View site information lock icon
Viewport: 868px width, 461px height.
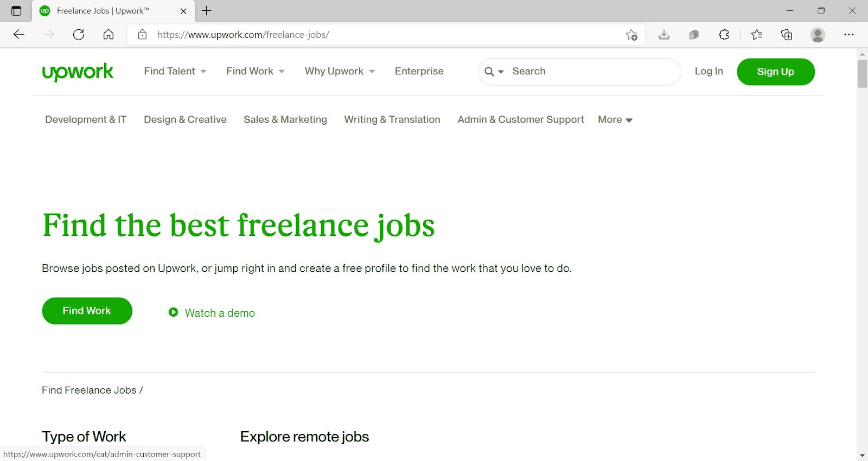[142, 35]
